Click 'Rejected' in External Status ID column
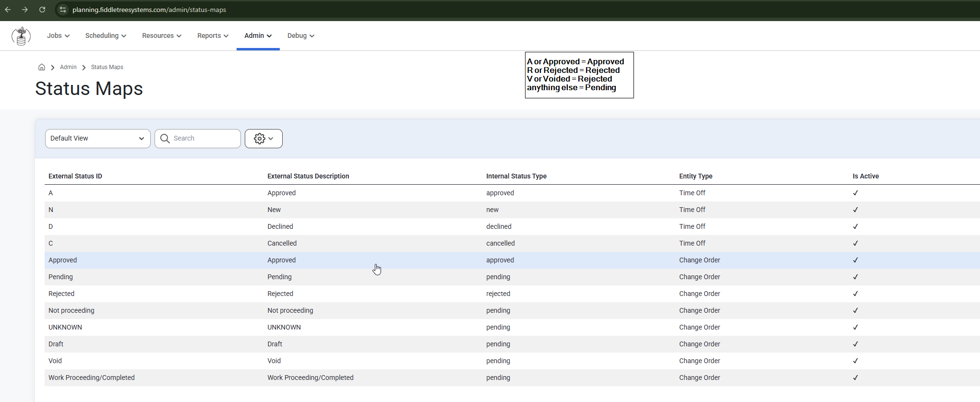The height and width of the screenshot is (402, 980). click(x=61, y=294)
